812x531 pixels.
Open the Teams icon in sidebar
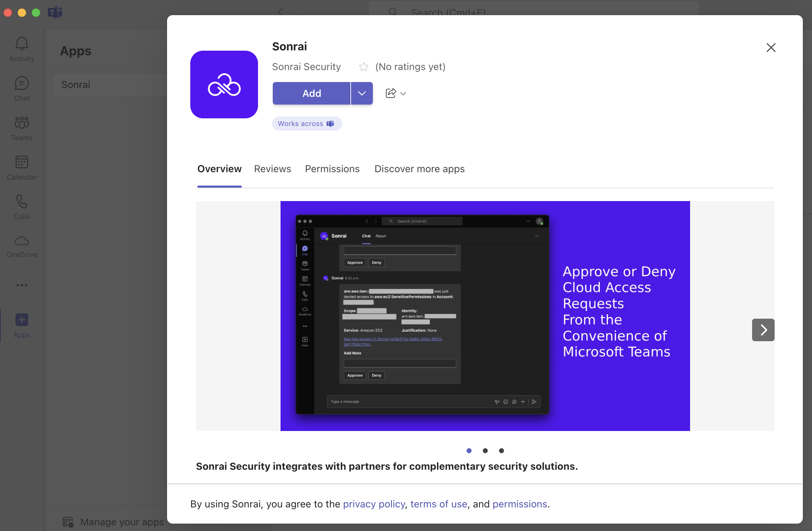[22, 123]
